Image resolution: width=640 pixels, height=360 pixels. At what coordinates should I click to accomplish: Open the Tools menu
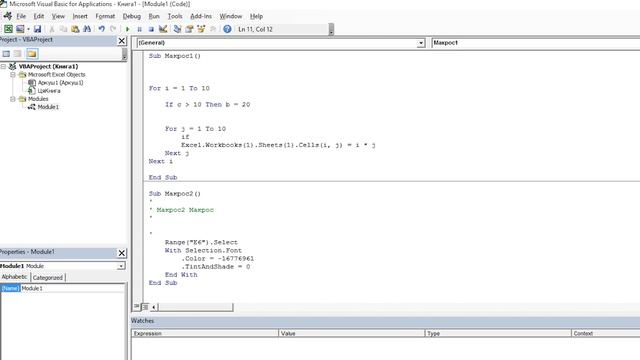tap(175, 16)
